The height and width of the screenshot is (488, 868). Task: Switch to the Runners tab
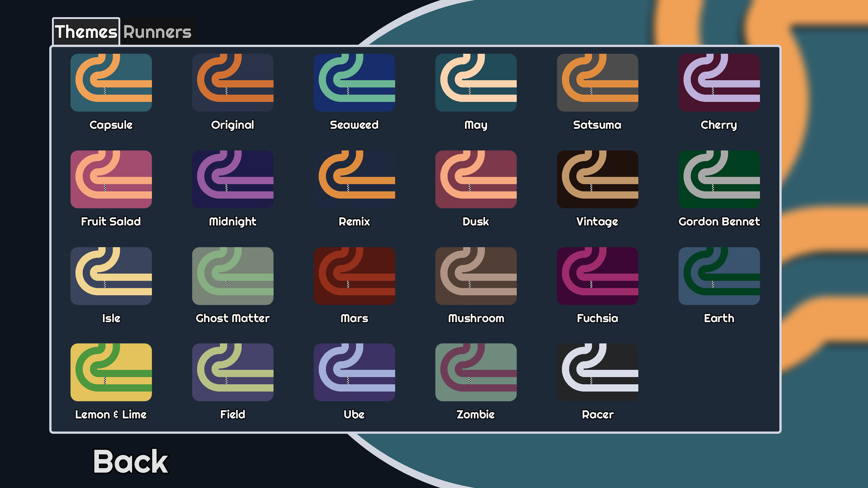[157, 32]
